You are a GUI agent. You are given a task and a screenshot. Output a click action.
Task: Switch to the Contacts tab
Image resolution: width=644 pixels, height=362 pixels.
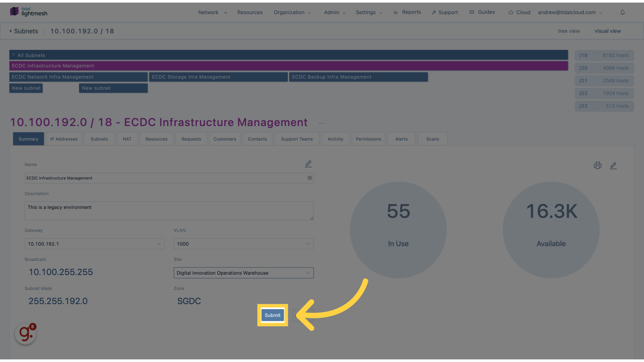(257, 139)
